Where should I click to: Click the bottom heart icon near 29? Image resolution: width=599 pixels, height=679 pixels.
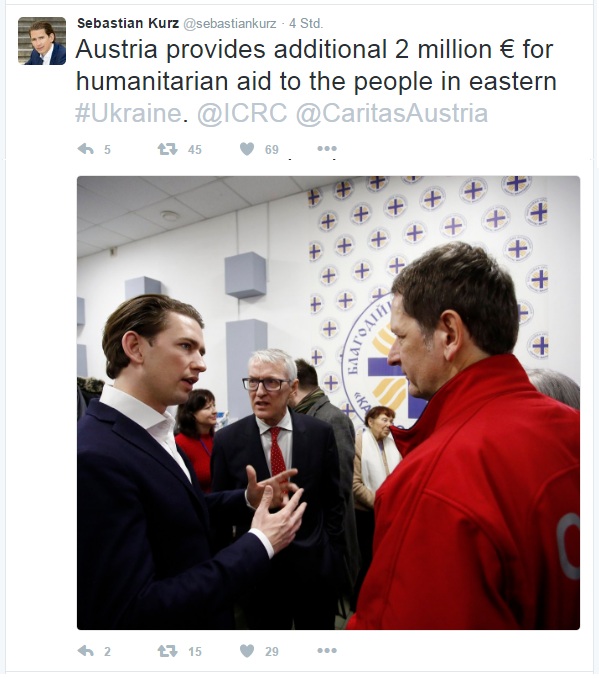(247, 650)
